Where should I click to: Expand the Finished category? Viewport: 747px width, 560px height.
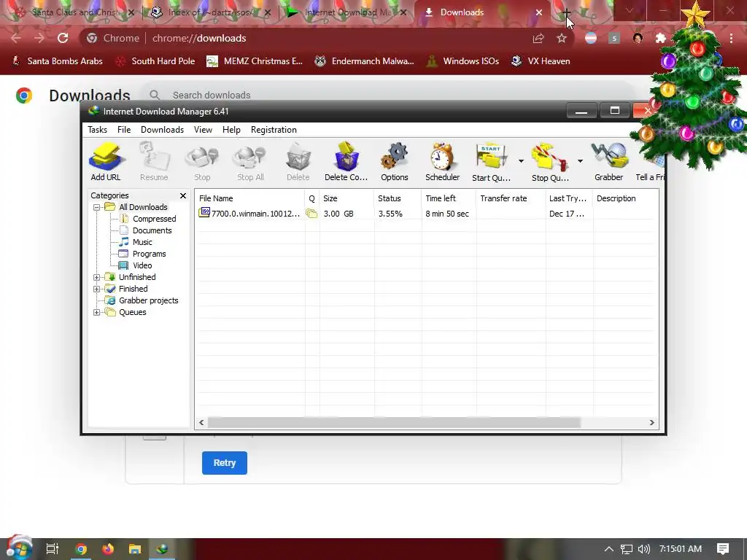[x=97, y=289]
